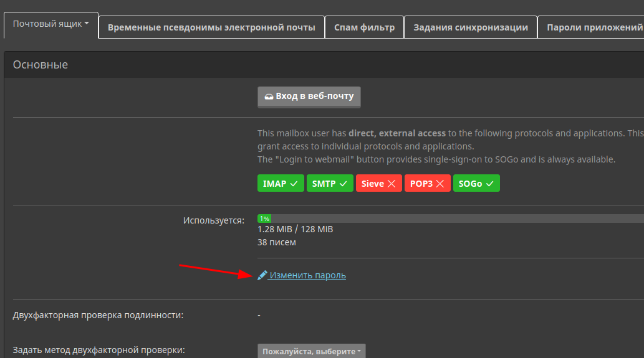The image size is (644, 358).
Task: Click the 38 писем message count text
Action: [277, 242]
